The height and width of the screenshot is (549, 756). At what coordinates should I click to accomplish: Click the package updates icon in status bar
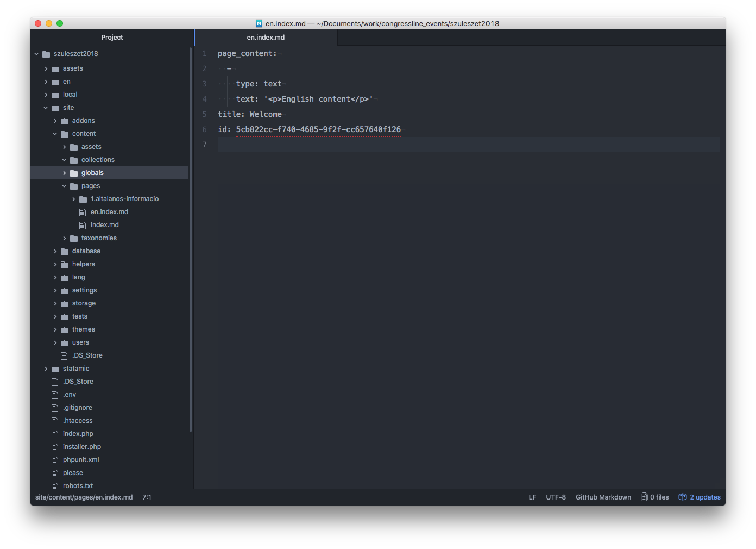[x=683, y=497]
